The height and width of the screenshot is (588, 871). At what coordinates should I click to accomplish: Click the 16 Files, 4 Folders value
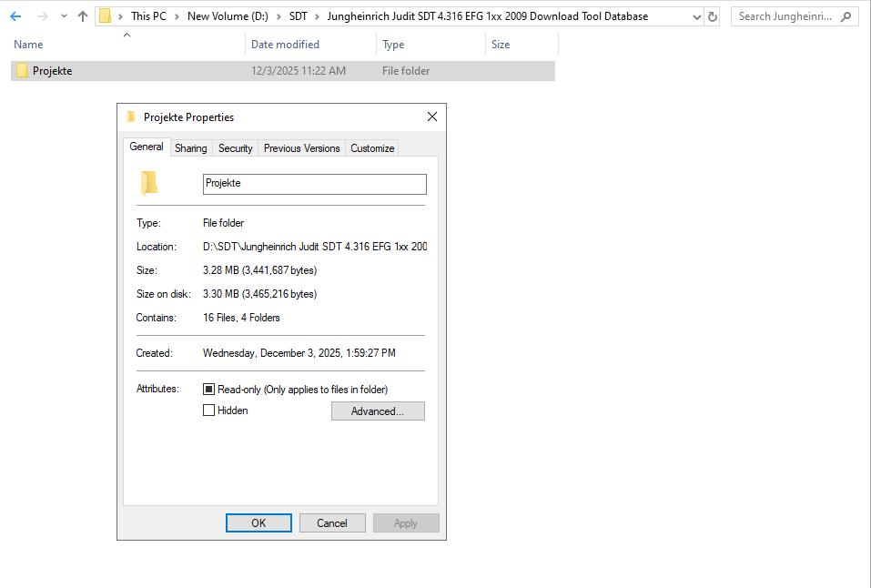tap(241, 318)
